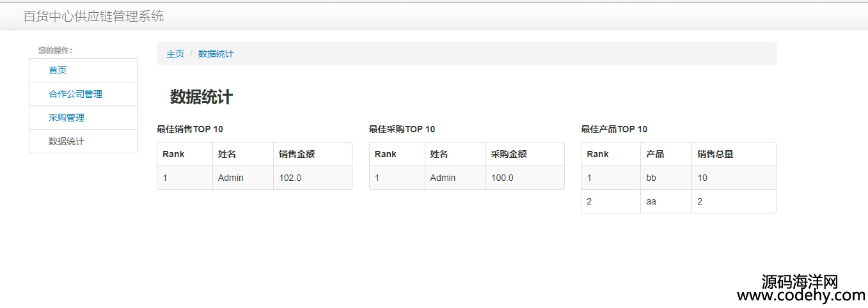Select 数据统计 in the sidebar menu
868x308 pixels.
[x=83, y=141]
